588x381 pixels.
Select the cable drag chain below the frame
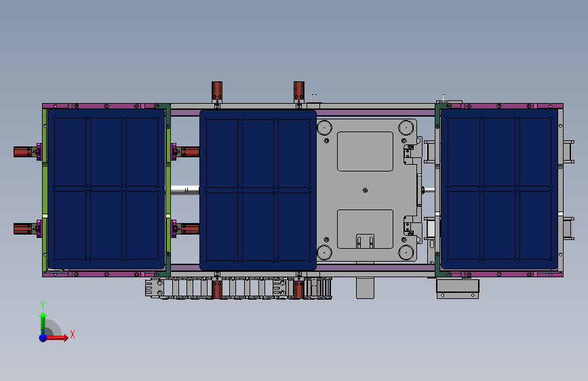pos(239,288)
